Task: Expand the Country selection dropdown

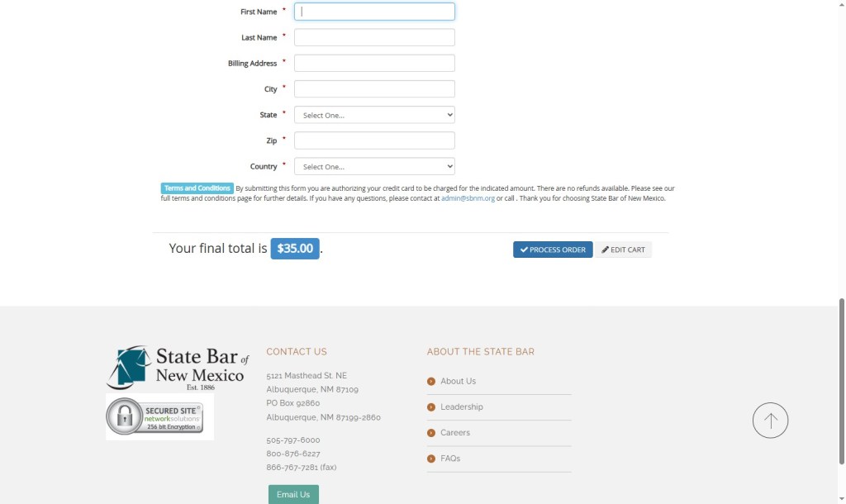Action: tap(374, 167)
